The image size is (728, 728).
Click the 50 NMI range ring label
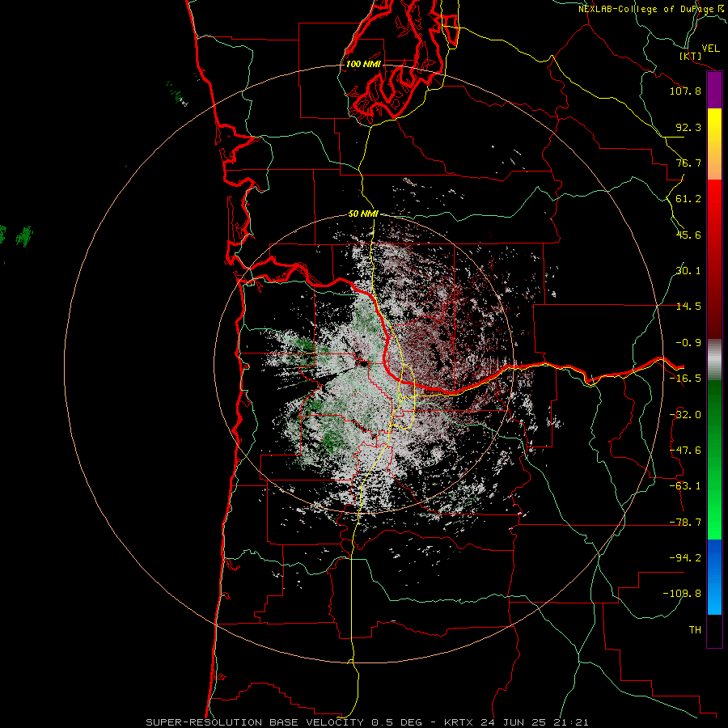pos(363,214)
